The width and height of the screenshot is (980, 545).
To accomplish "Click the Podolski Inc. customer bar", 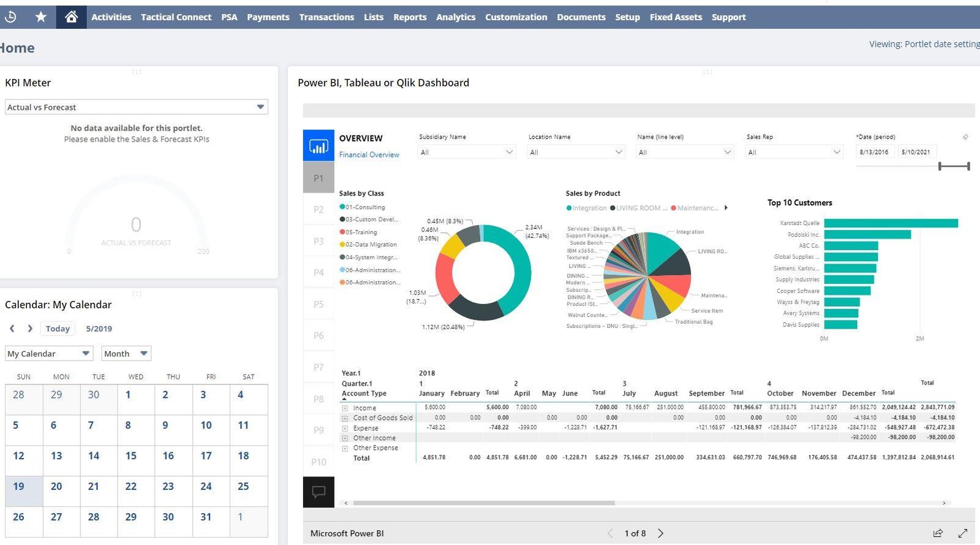I will pyautogui.click(x=867, y=235).
